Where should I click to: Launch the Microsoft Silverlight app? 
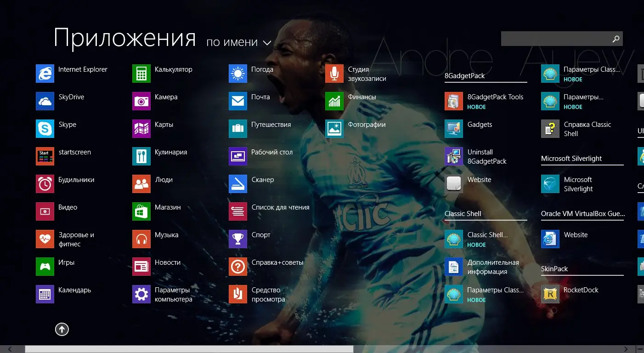point(567,184)
